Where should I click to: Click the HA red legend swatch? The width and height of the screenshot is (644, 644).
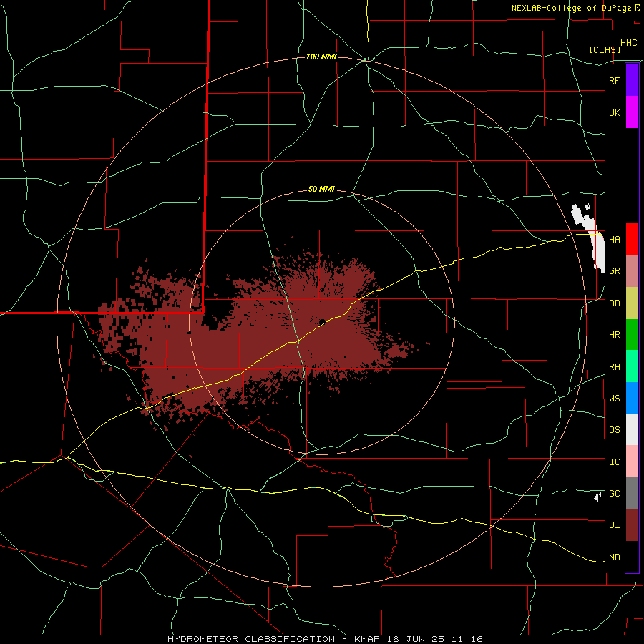tap(632, 239)
